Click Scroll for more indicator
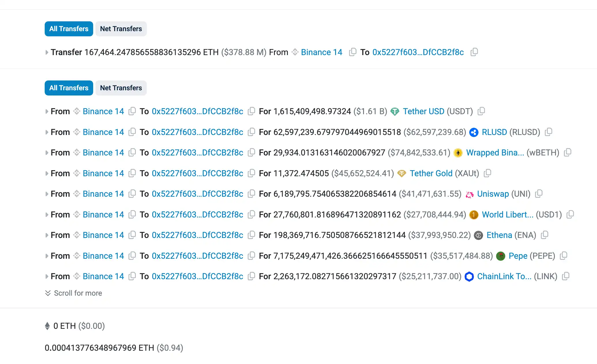 click(74, 293)
